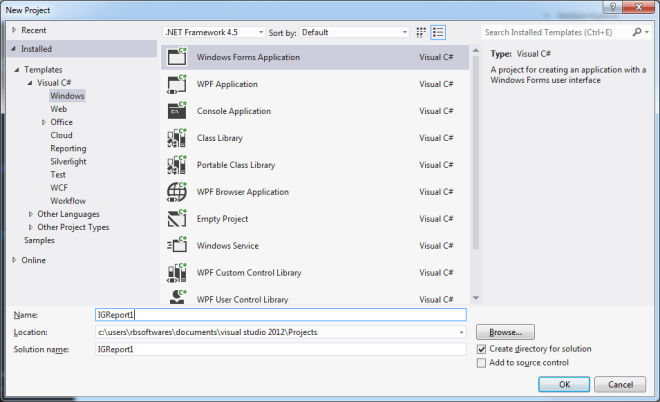Select the Test template category
This screenshot has width=660, height=402.
[x=58, y=175]
